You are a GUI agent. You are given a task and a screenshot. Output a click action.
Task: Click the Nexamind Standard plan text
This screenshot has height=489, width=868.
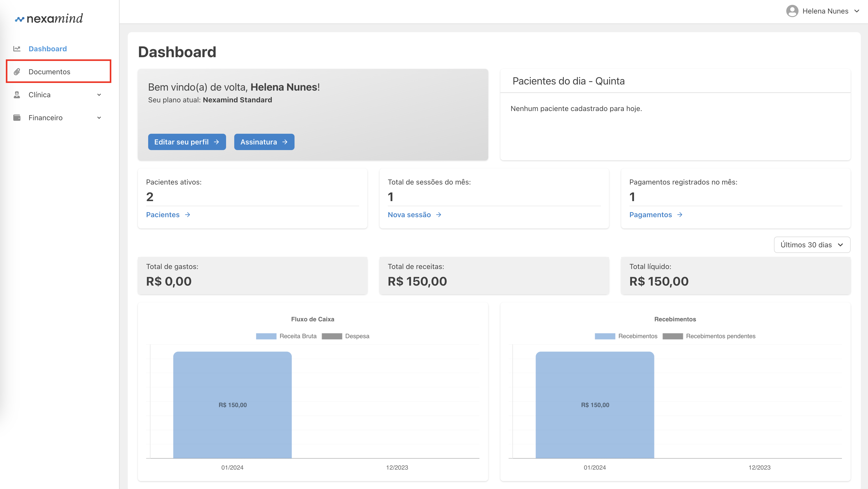click(x=237, y=100)
